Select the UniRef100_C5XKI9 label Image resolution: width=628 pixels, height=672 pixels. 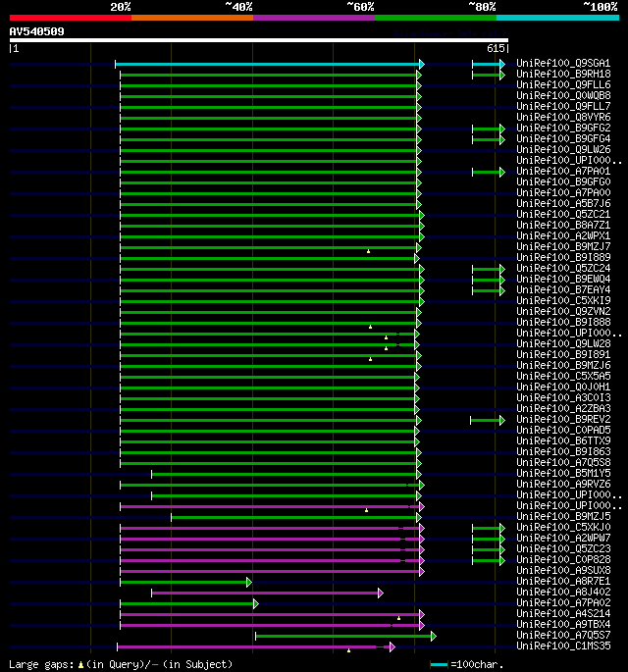pyautogui.click(x=563, y=301)
